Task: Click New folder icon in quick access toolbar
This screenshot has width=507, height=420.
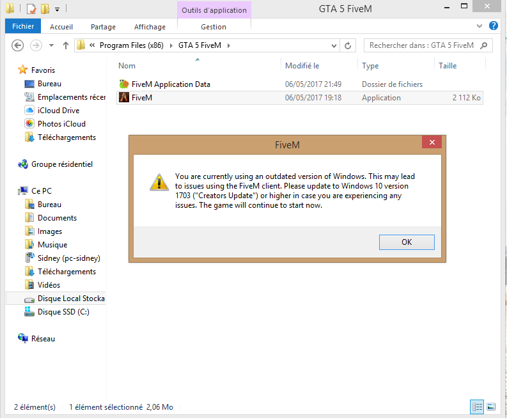Action: (45, 9)
